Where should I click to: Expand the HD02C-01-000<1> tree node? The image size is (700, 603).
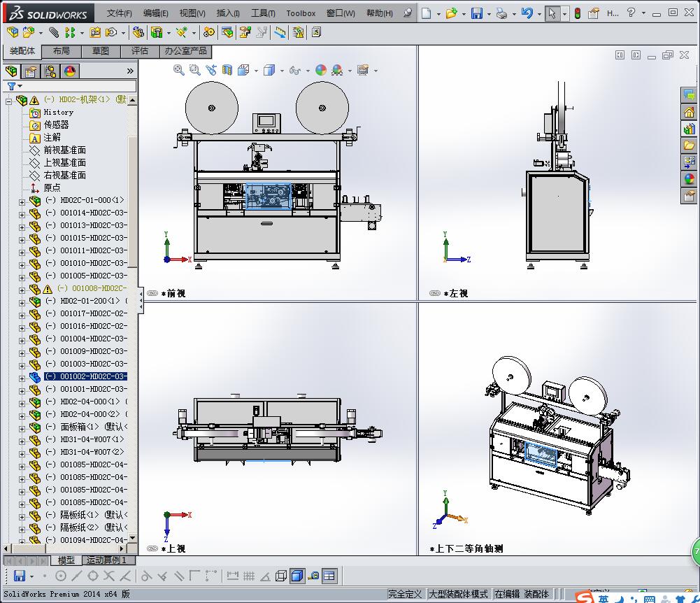[x=22, y=201]
